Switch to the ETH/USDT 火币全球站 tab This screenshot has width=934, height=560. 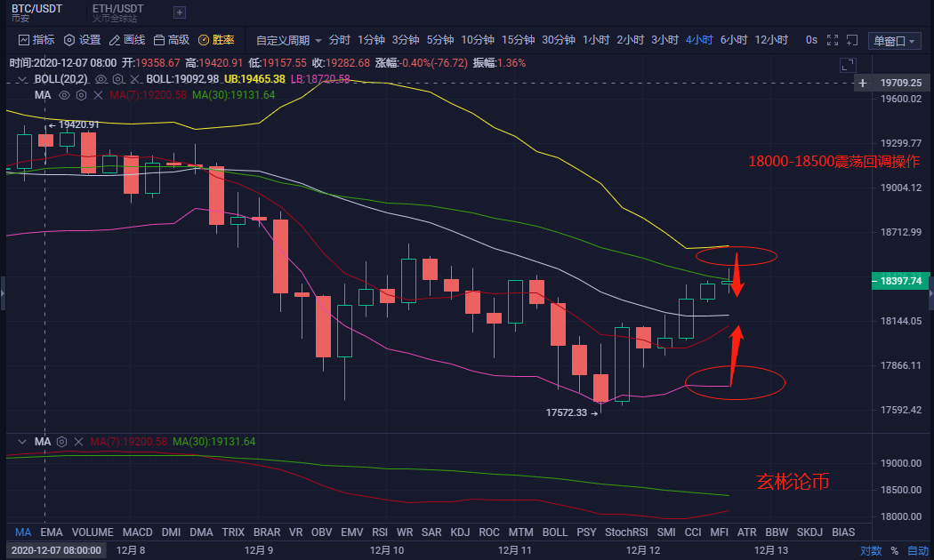(x=117, y=12)
